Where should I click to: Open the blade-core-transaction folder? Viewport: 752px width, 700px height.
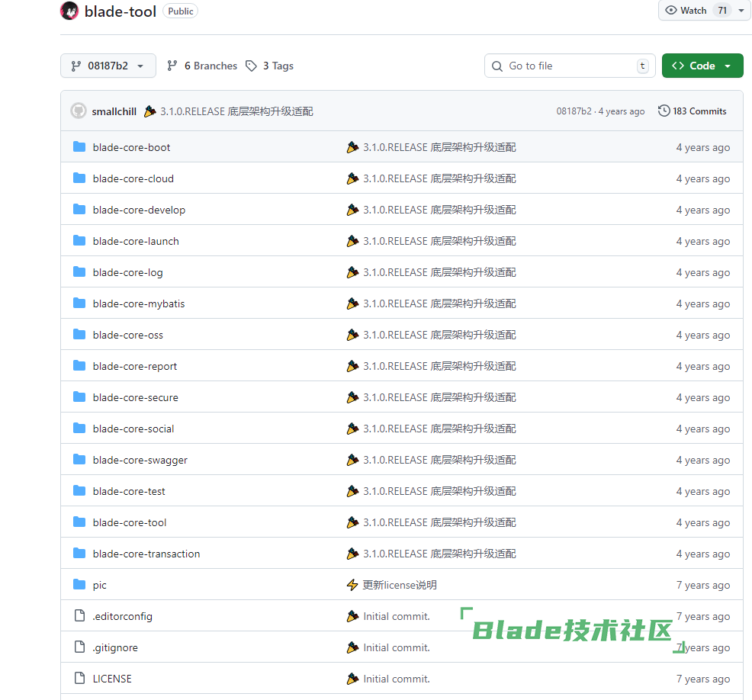click(x=146, y=554)
